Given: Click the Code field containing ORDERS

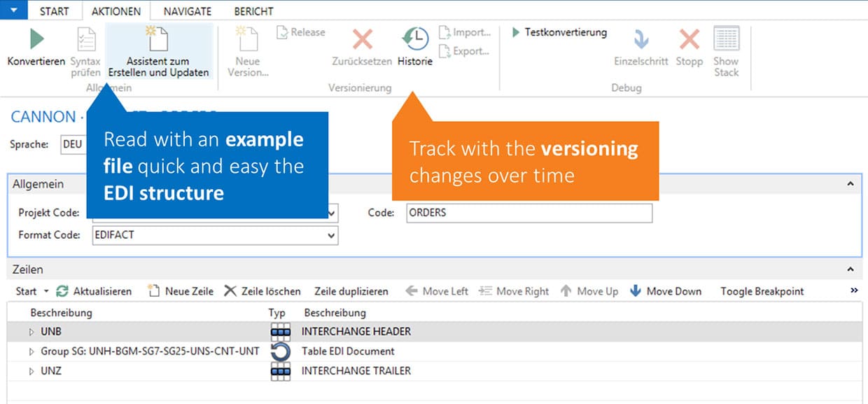Looking at the screenshot, I should point(529,213).
